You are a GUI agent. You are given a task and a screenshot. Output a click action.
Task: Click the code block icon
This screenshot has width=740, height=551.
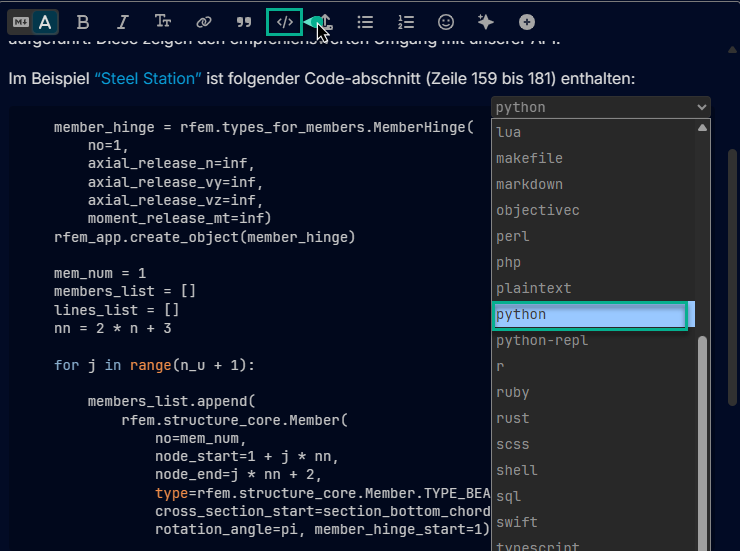285,21
